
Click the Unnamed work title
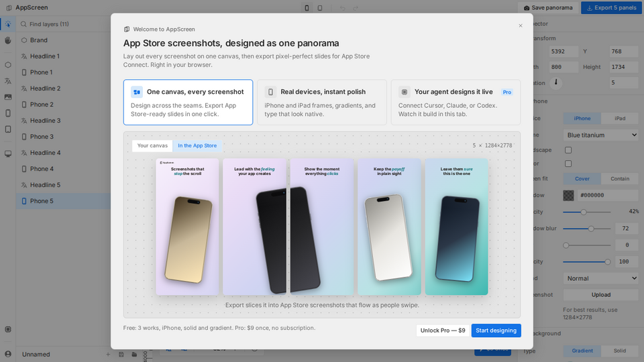[x=36, y=354]
